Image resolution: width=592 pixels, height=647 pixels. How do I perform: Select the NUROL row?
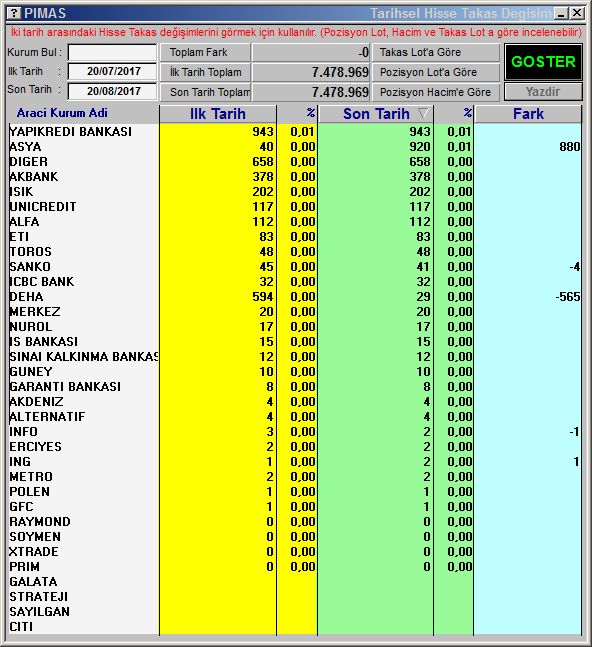click(295, 326)
